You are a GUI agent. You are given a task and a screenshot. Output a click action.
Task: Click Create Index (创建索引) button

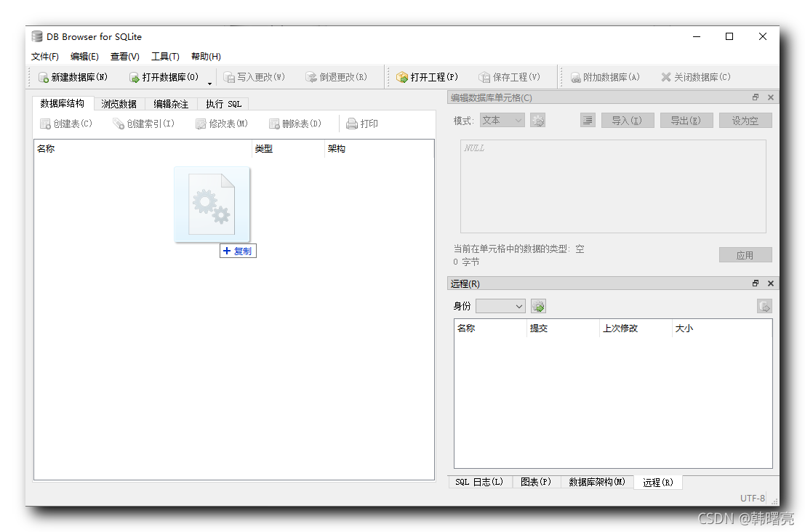[x=144, y=124]
